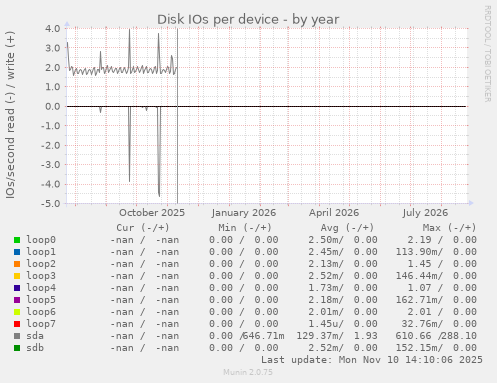
Task: Select the 'sdb' device label
Action: tap(35, 348)
